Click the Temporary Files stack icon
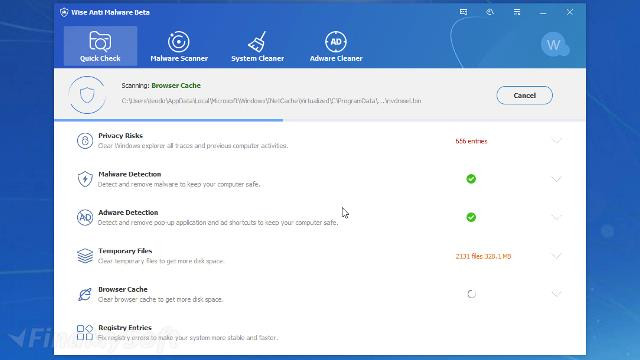Viewport: 640px width, 360px height. (85, 256)
